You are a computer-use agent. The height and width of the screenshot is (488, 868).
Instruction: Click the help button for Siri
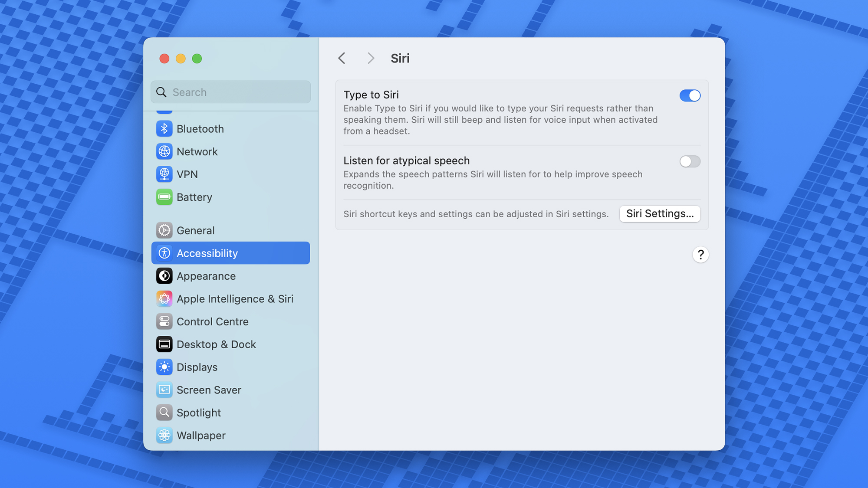click(701, 255)
